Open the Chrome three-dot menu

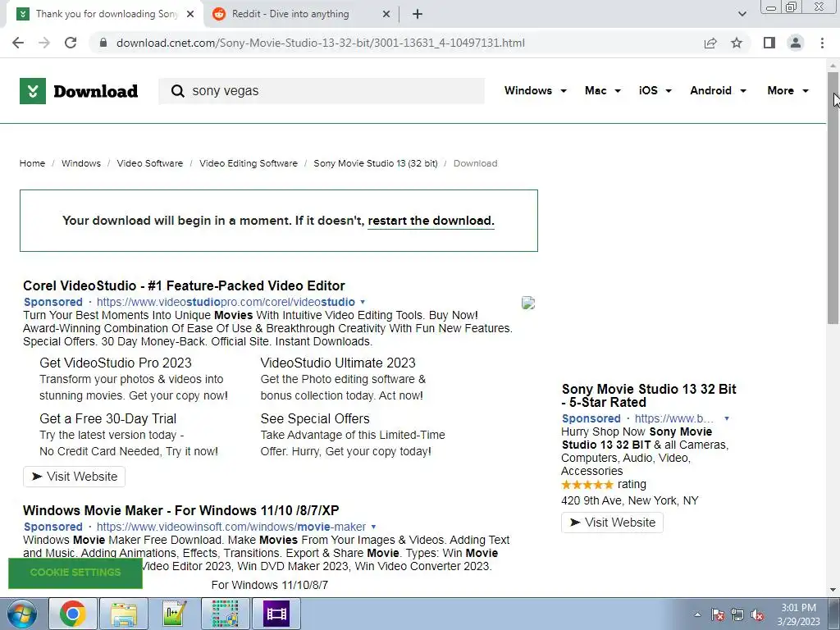coord(822,43)
